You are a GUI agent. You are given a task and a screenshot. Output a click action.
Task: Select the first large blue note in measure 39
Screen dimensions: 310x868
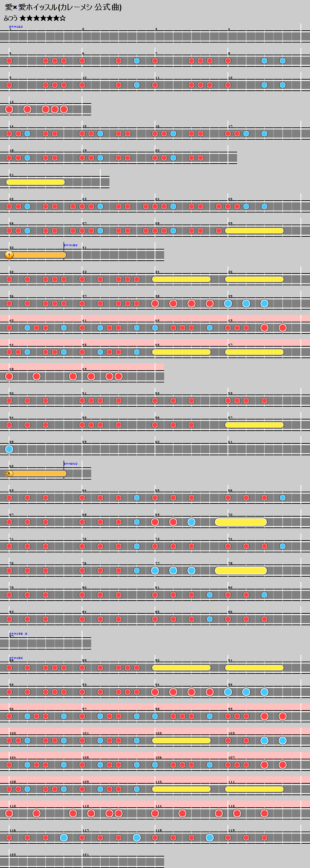pyautogui.click(x=228, y=303)
